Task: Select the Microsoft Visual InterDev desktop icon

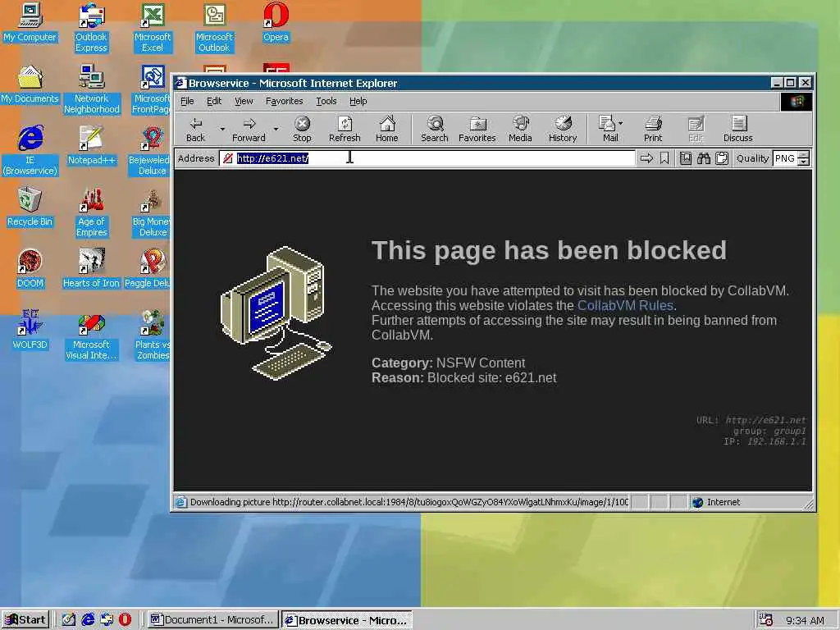Action: click(92, 336)
